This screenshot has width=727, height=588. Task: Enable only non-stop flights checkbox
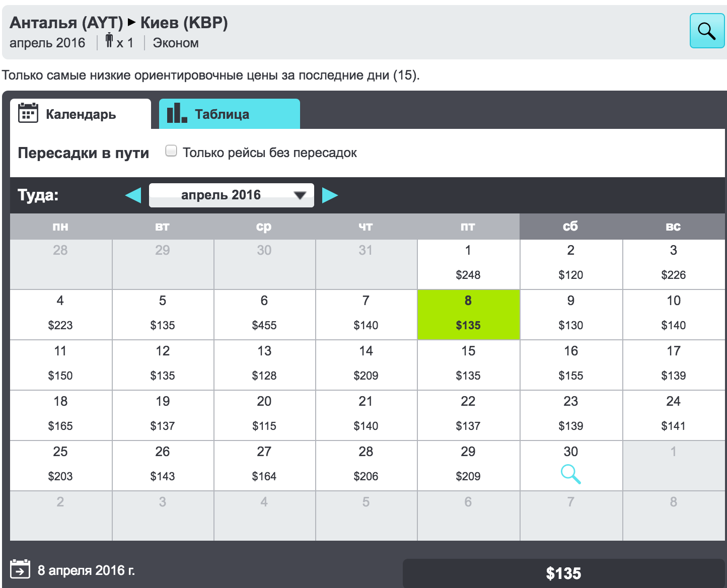pyautogui.click(x=172, y=151)
